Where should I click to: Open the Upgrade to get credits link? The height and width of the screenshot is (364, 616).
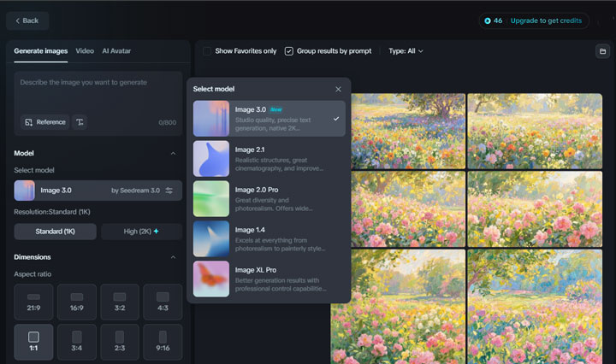tap(546, 21)
